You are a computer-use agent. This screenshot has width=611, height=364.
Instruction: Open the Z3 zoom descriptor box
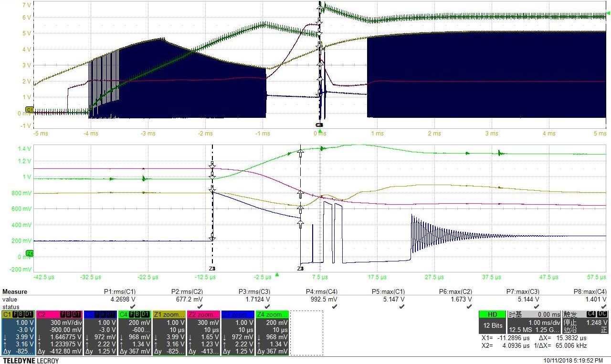[238, 333]
